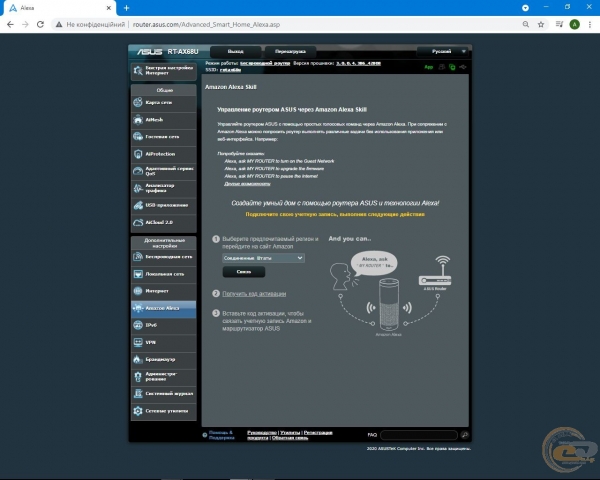Open Сетевые утилиты network tools
600x480 pixels.
[164, 411]
